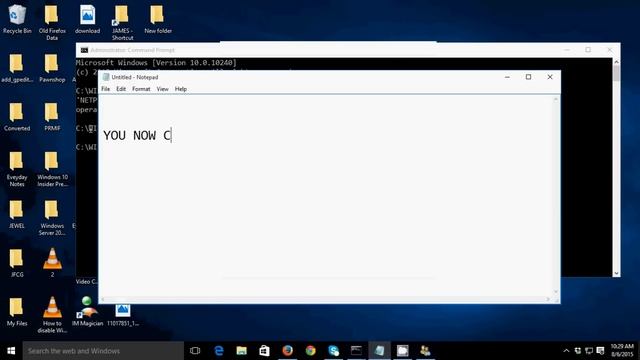Viewport: 640px width, 360px height.
Task: Open the Notepad View menu
Action: (x=162, y=89)
